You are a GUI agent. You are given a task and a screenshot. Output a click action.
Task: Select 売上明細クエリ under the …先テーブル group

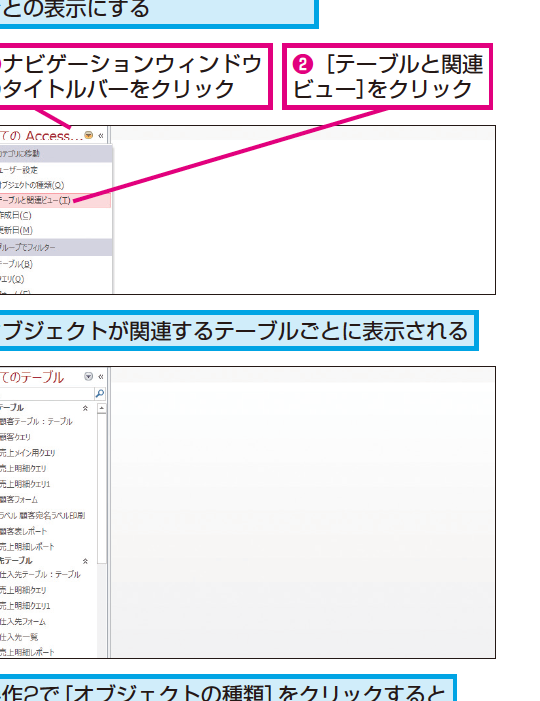pos(23,590)
